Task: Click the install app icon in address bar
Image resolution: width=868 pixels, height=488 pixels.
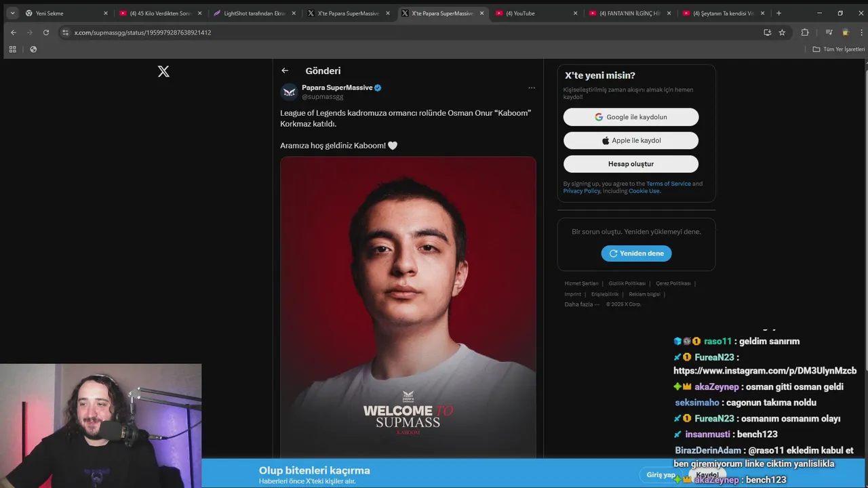Action: click(767, 32)
